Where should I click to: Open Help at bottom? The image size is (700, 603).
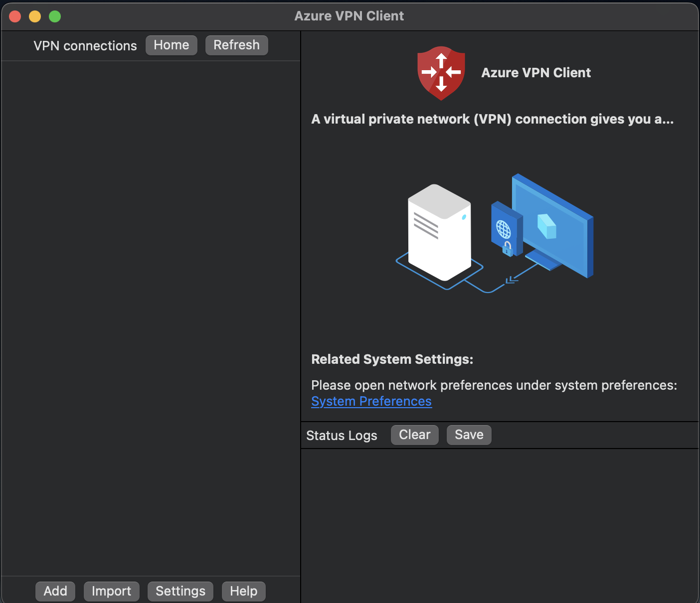pos(244,591)
